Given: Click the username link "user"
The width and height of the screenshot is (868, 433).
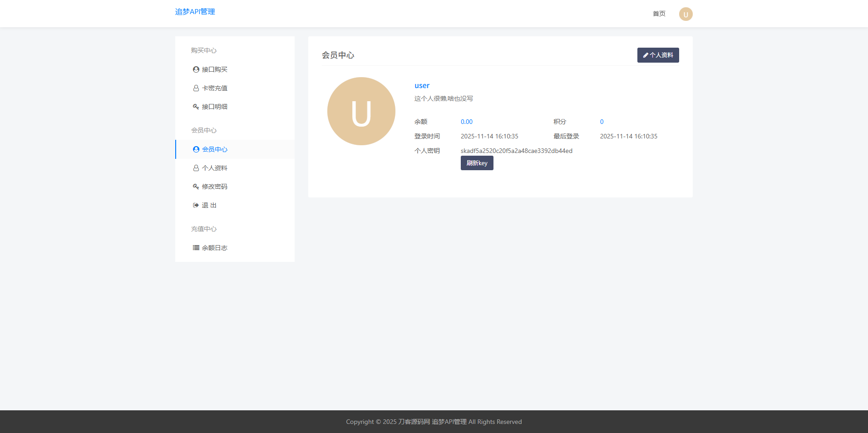Looking at the screenshot, I should pos(422,85).
